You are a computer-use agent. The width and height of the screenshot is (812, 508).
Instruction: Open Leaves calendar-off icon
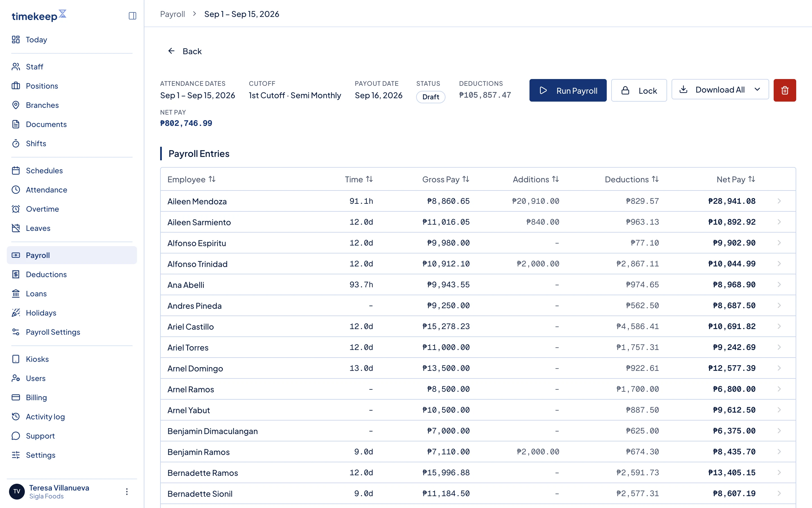(16, 228)
